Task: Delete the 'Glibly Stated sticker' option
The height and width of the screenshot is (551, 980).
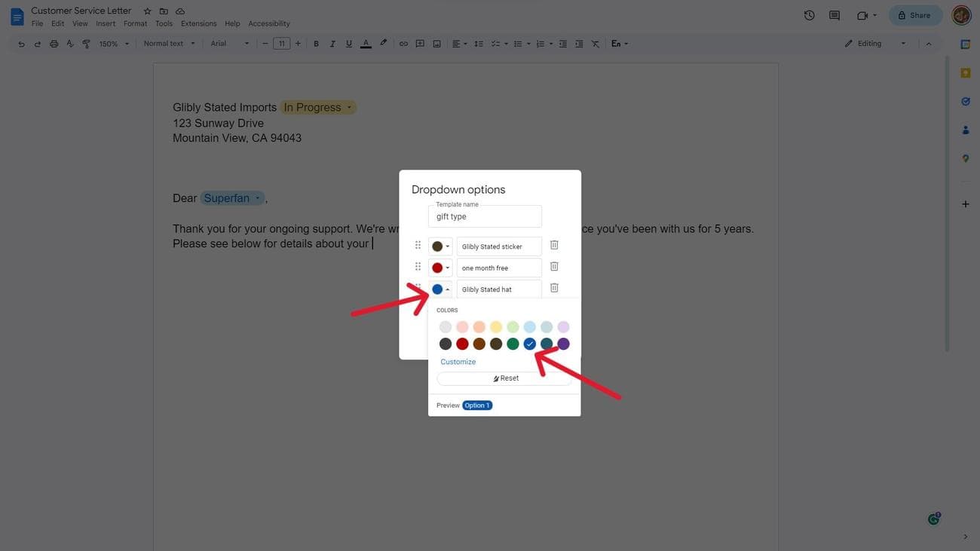Action: (x=554, y=246)
